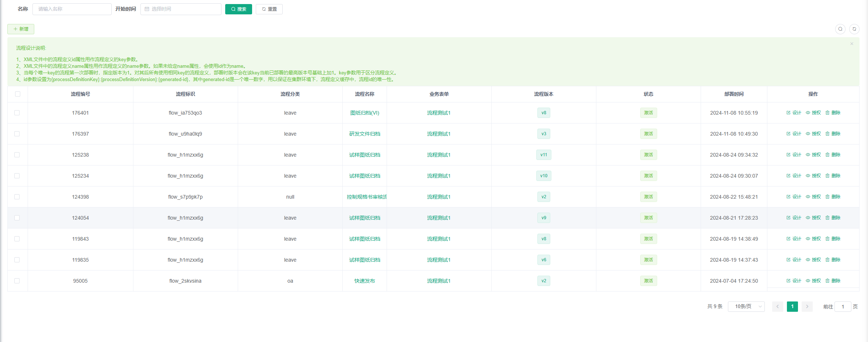Click the 重置 reset button
Viewport: 868px width, 342px height.
[x=269, y=9]
